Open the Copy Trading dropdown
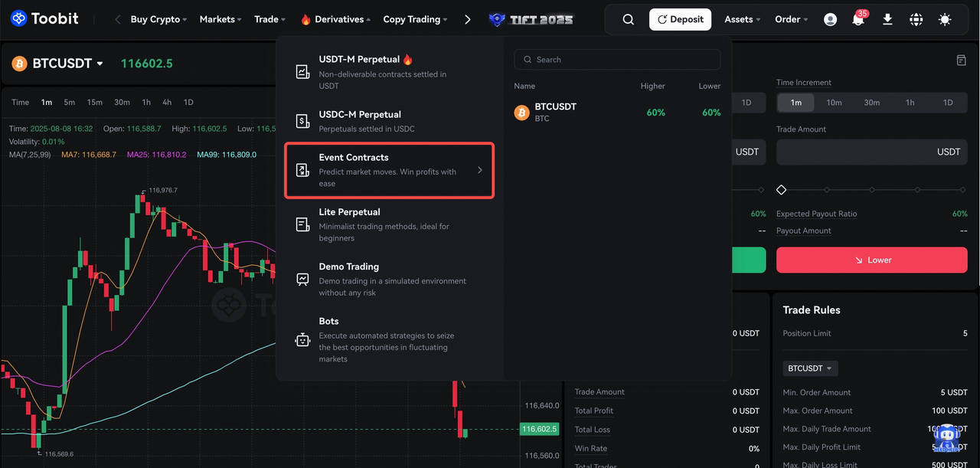The image size is (980, 468). tap(416, 19)
